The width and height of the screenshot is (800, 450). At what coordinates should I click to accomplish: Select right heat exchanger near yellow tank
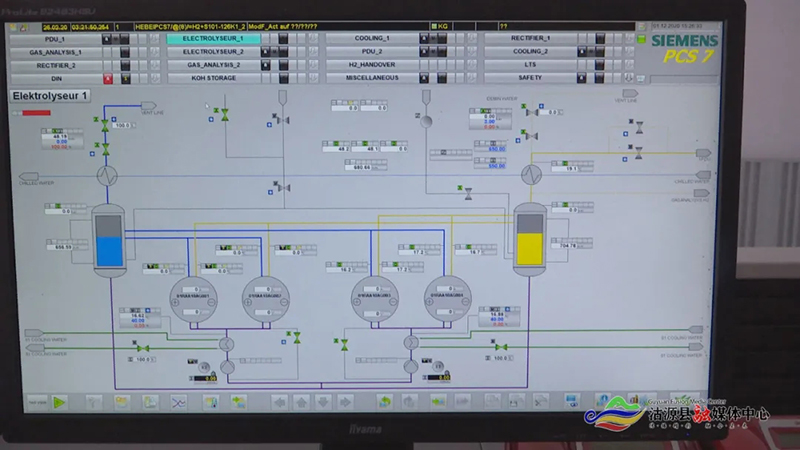click(x=530, y=174)
